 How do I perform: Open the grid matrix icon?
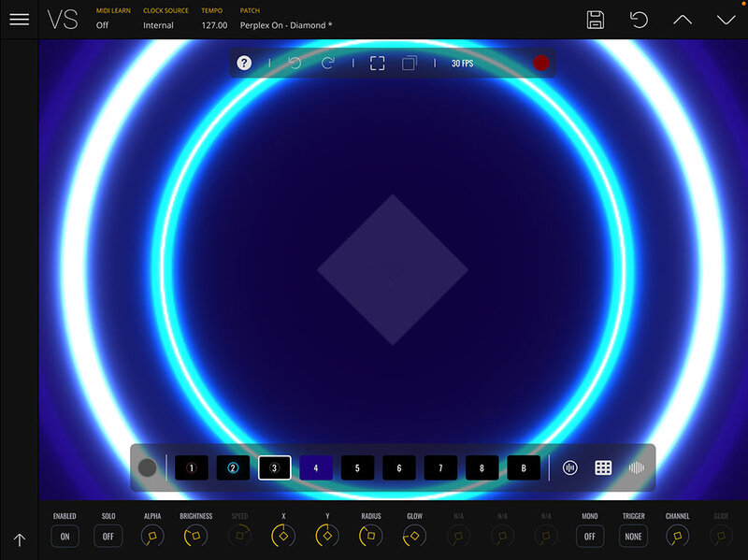[603, 468]
